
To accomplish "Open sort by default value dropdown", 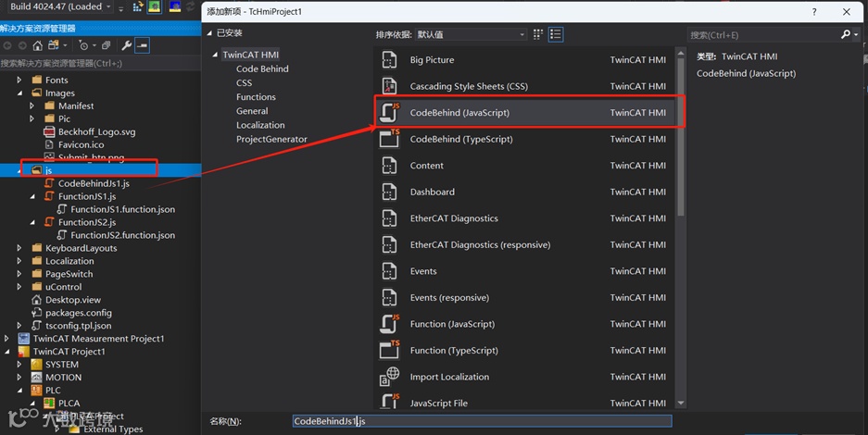I will coord(470,34).
